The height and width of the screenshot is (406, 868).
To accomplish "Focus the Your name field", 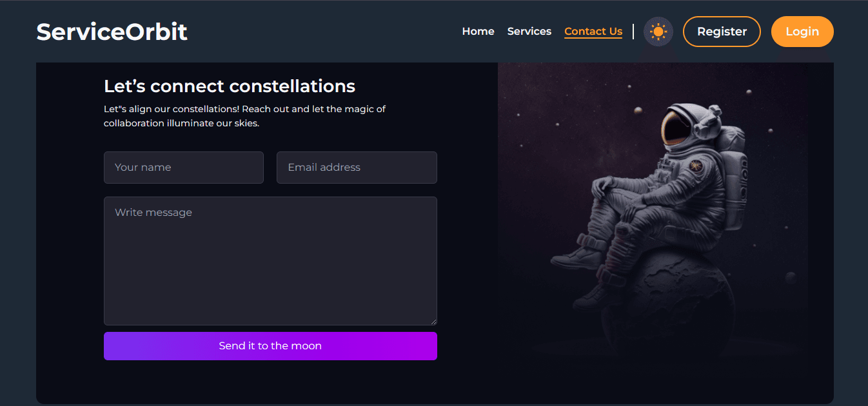I will coord(184,168).
